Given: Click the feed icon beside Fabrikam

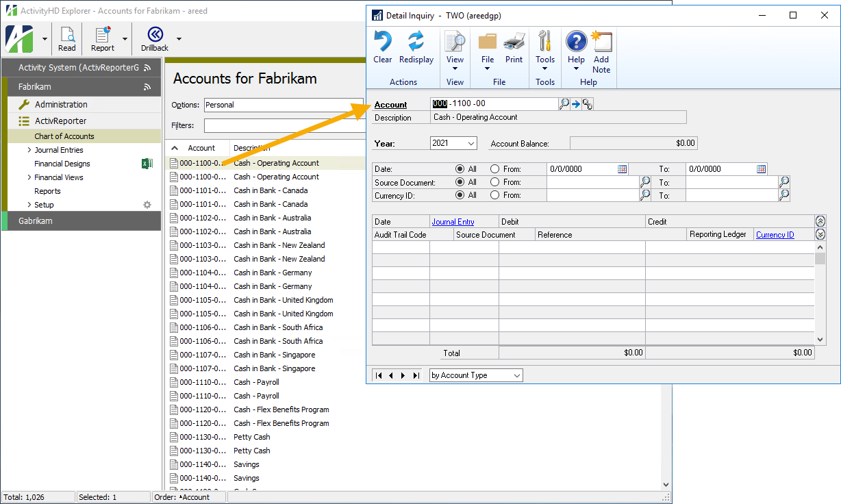Looking at the screenshot, I should coord(147,87).
